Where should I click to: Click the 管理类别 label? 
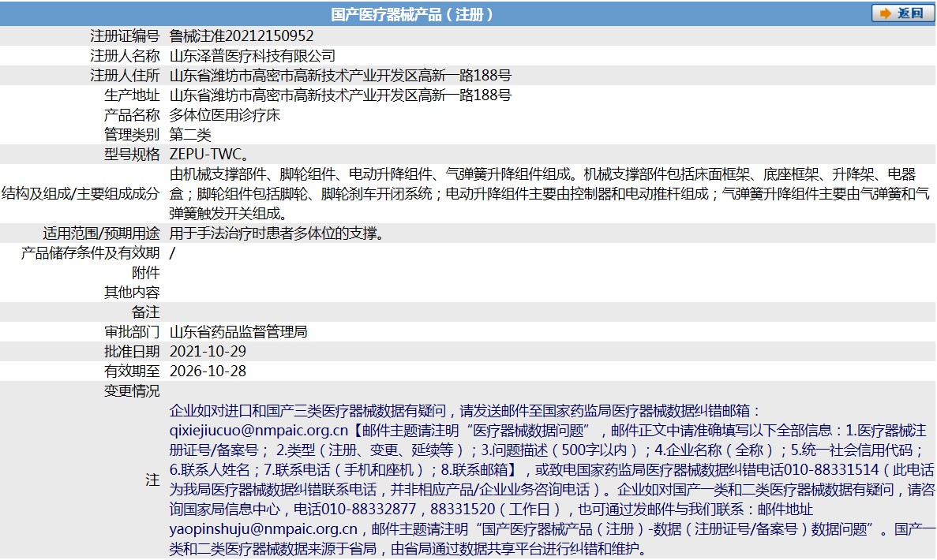(132, 134)
